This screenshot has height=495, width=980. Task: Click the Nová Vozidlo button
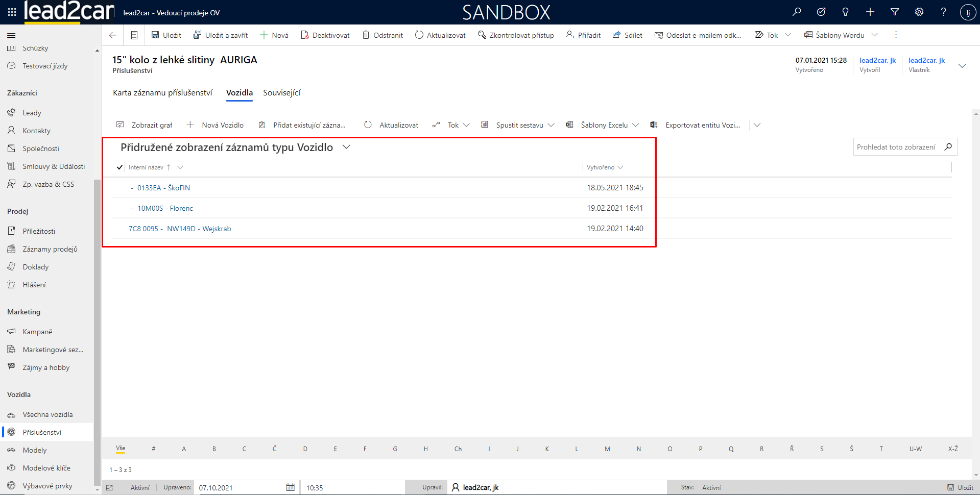click(x=216, y=125)
